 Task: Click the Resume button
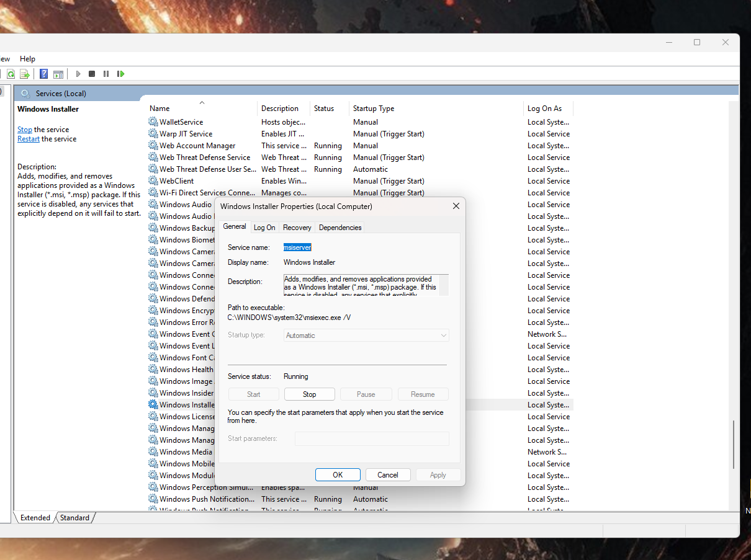[x=423, y=394]
